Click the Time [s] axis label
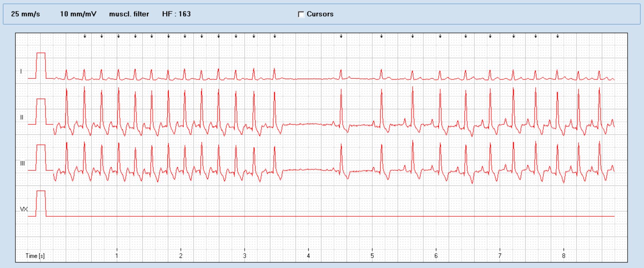 (35, 256)
